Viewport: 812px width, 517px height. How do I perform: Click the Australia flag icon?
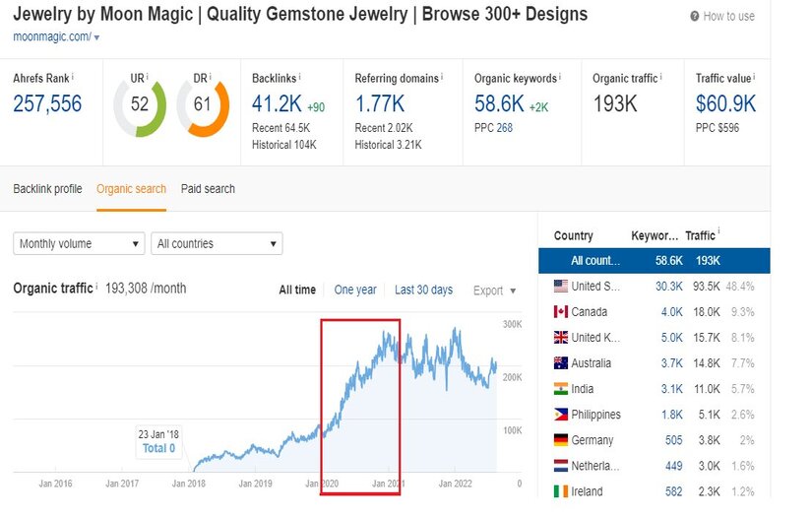point(561,363)
